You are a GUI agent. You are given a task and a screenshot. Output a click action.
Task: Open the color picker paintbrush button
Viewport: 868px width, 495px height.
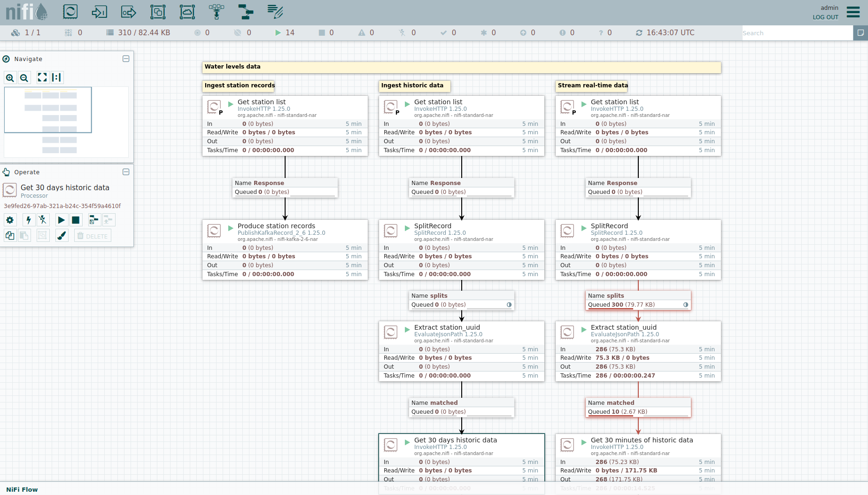[62, 236]
